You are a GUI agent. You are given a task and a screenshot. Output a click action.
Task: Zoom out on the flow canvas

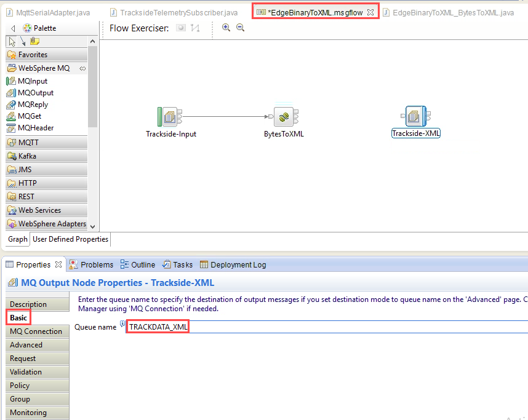(240, 28)
